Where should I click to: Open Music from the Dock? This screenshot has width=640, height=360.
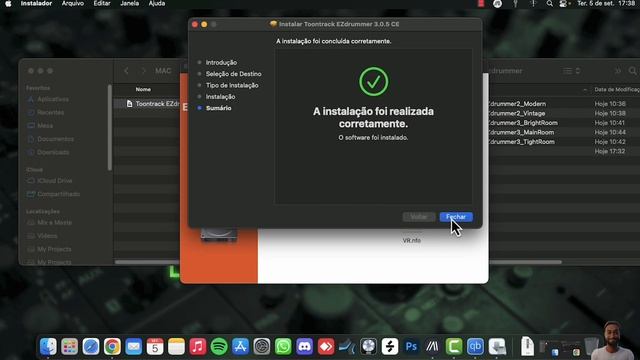[198, 347]
